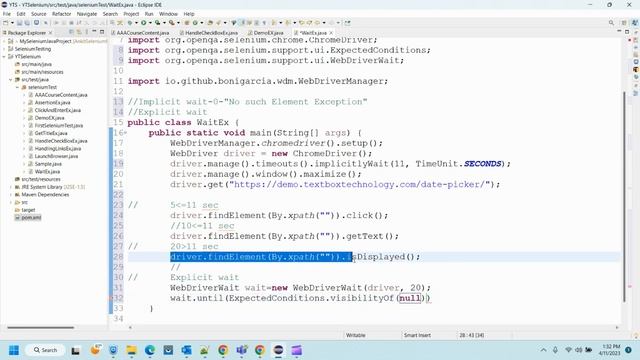Open dropdown arrow next to Run button
Viewport: 640px width, 360px height.
click(x=150, y=23)
